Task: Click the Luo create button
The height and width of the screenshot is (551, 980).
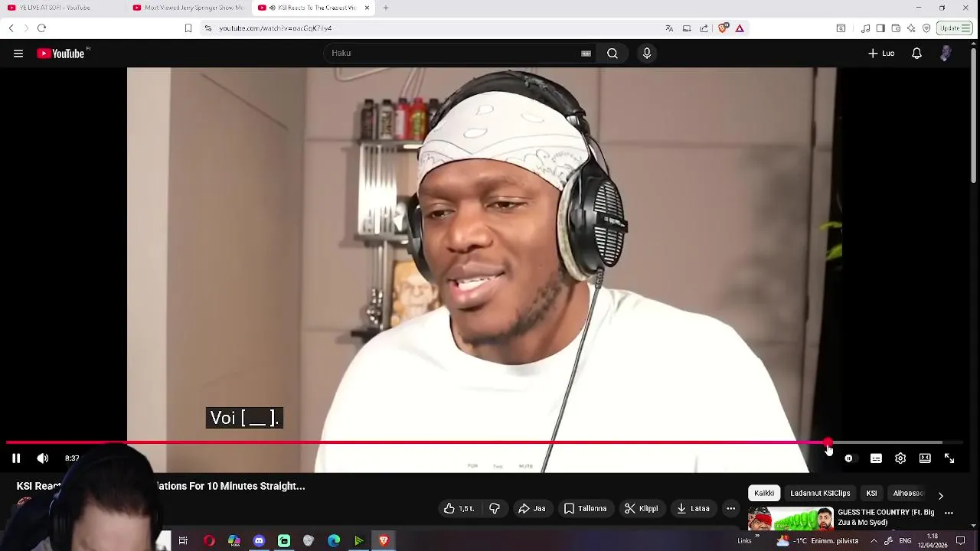Action: coord(881,54)
